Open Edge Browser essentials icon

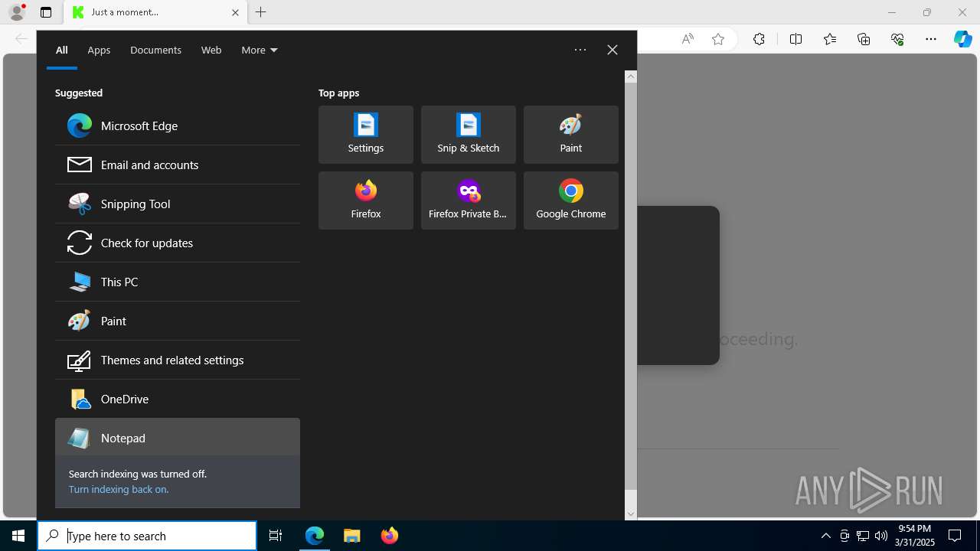point(897,39)
